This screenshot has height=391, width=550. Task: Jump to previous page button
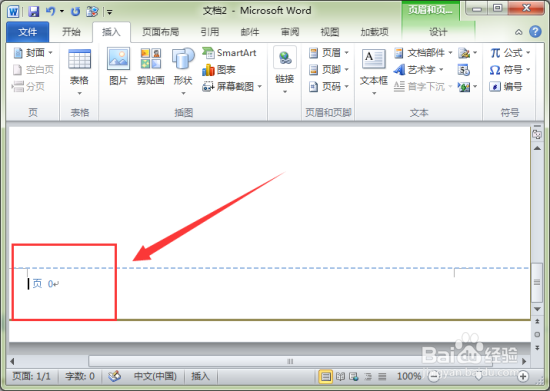pyautogui.click(x=537, y=321)
